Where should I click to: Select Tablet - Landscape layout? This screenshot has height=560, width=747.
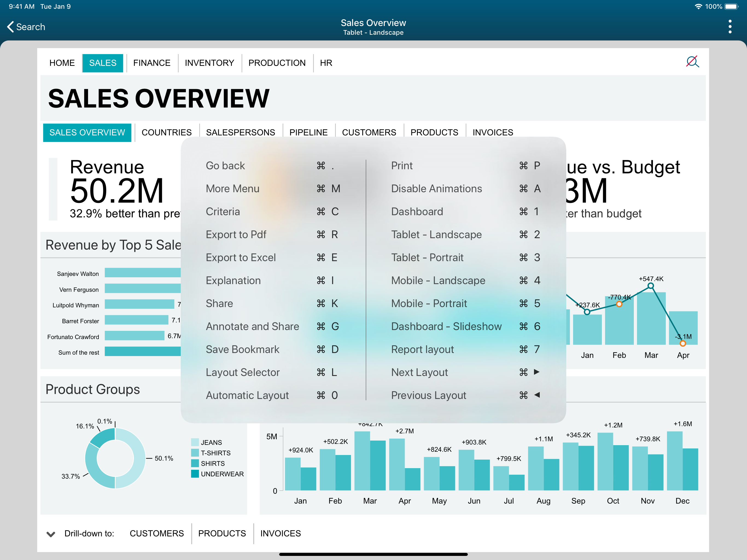click(x=466, y=234)
